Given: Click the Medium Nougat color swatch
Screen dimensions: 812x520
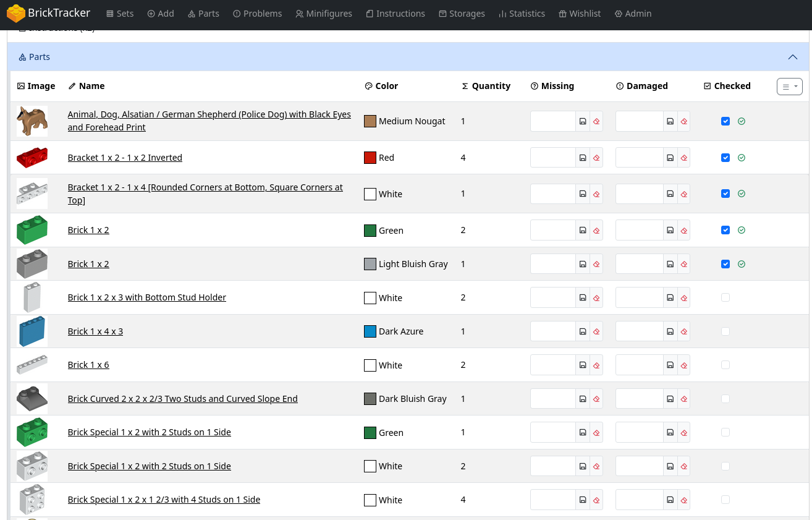Looking at the screenshot, I should coord(370,121).
